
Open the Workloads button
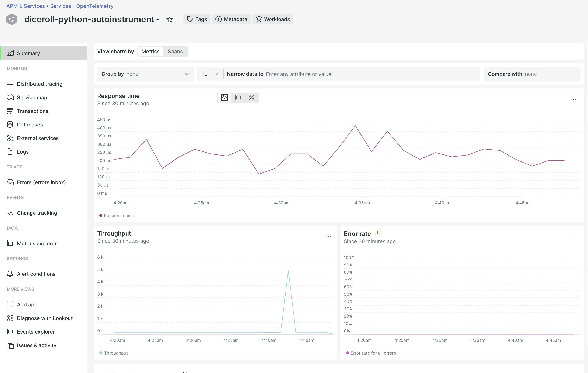coord(273,19)
